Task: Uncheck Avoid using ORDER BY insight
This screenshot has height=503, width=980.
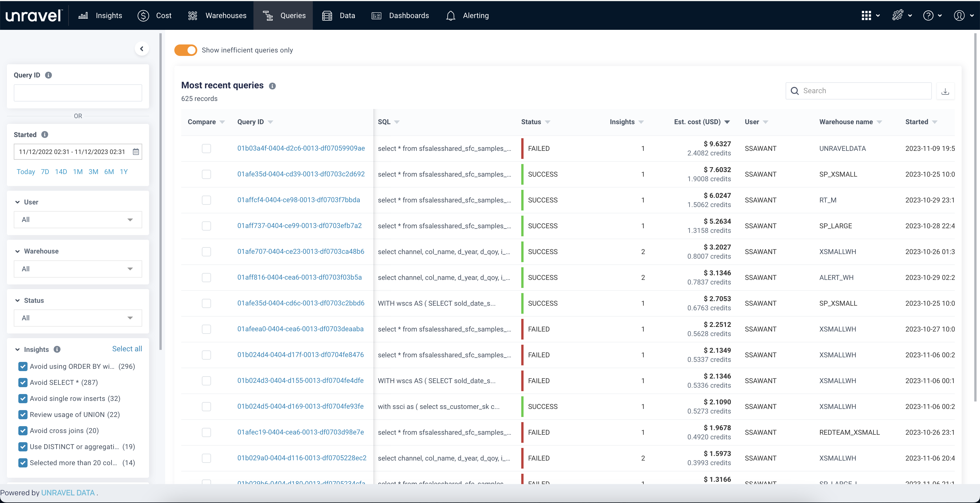Action: 23,366
